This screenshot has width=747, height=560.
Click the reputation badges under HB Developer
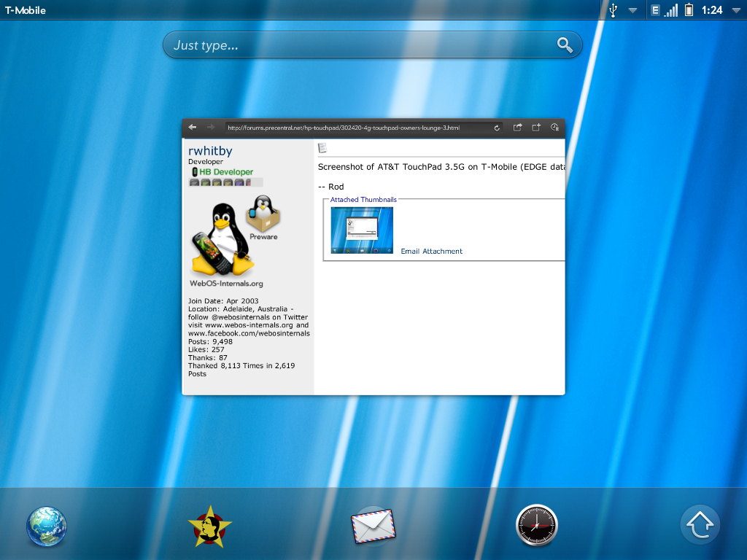click(x=225, y=182)
